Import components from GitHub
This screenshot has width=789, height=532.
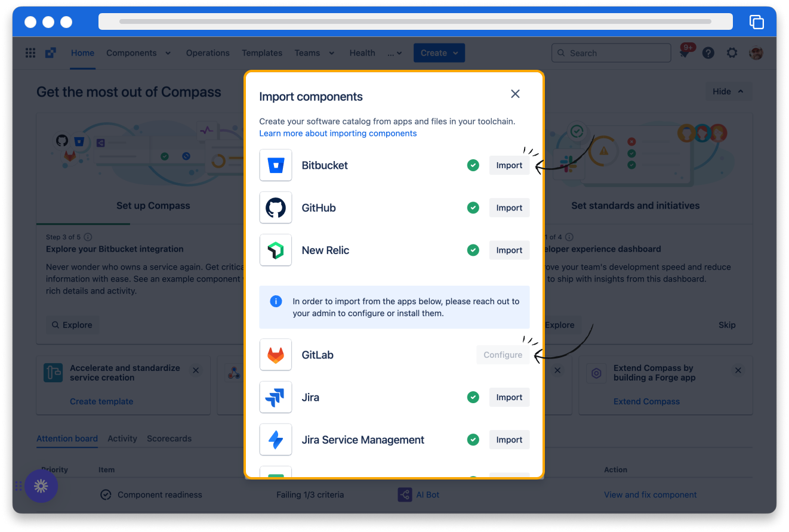pyautogui.click(x=509, y=208)
